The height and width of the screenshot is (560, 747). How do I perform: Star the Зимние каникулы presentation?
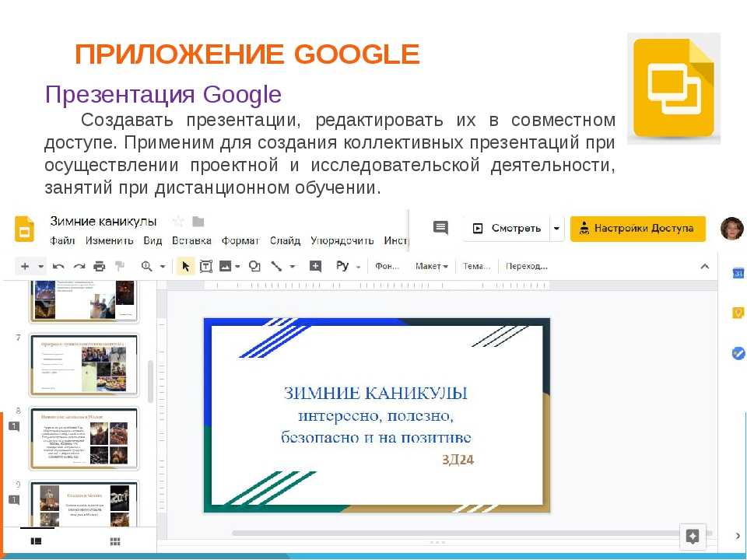coord(178,222)
